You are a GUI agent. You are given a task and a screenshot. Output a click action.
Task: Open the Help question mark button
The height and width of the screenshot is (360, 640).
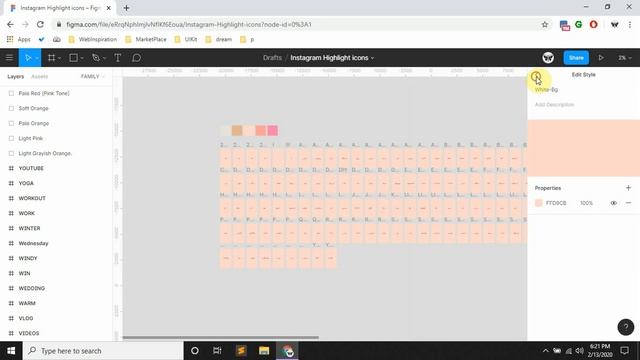626,327
